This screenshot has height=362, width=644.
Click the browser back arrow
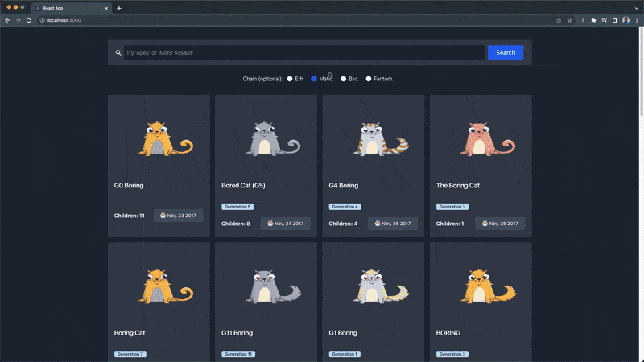click(7, 20)
